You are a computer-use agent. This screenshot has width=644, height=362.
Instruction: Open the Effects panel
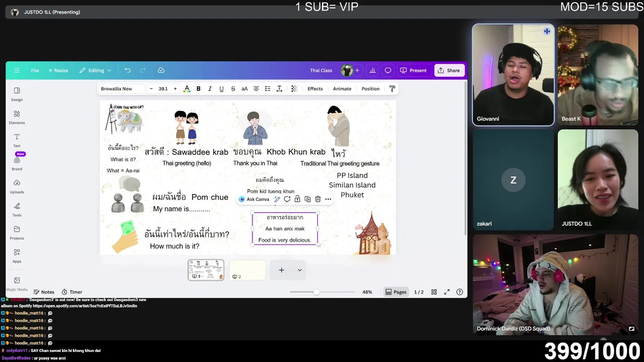point(315,88)
